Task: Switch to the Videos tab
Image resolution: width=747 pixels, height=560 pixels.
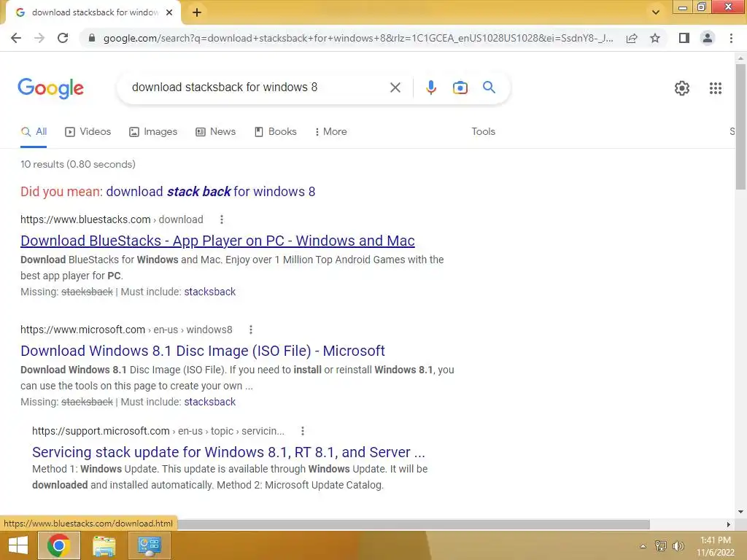Action: [x=88, y=132]
